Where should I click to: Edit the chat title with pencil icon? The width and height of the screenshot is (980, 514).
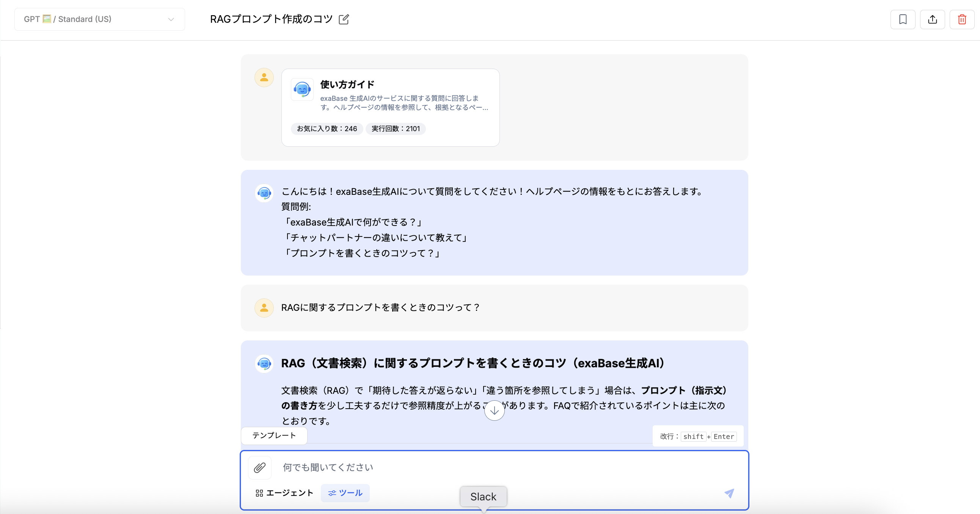tap(344, 19)
